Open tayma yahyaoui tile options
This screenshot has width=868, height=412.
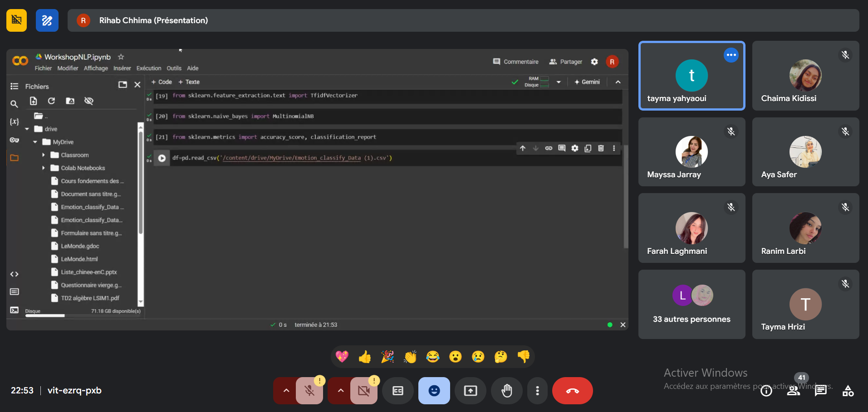click(731, 55)
